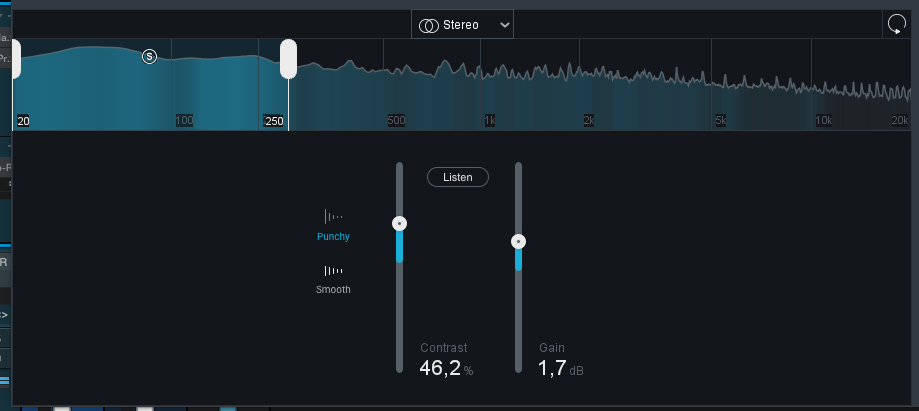Image resolution: width=919 pixels, height=411 pixels.
Task: Click the Contrast slider knob
Action: [x=400, y=223]
